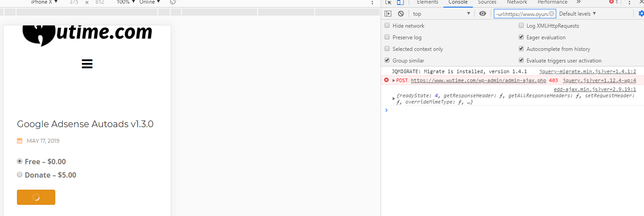
Task: Click the Wutime.com logo
Action: (x=87, y=35)
